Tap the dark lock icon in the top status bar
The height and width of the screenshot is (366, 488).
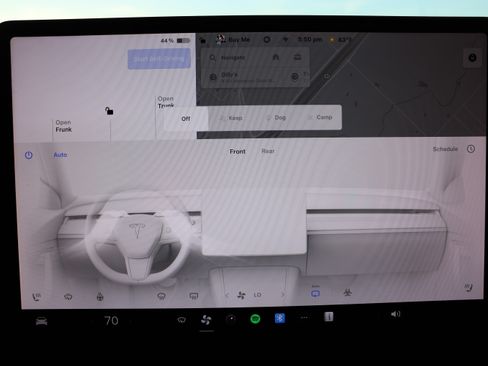(203, 41)
